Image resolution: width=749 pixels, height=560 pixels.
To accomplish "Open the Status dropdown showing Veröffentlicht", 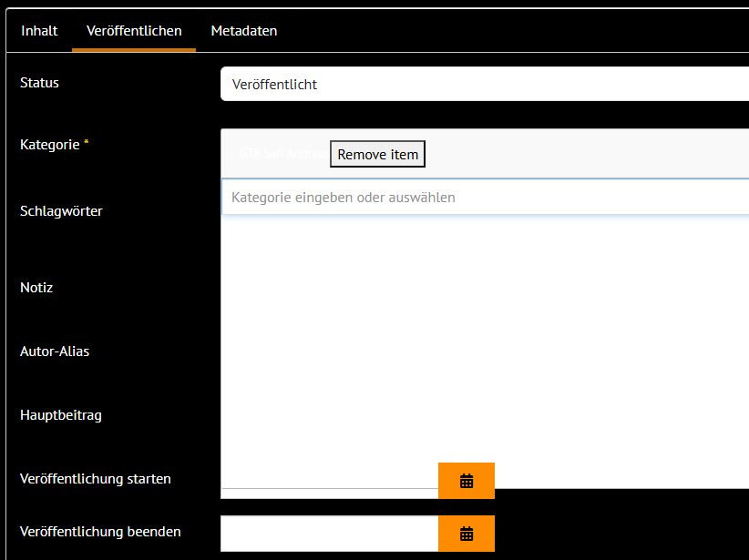I will (485, 84).
